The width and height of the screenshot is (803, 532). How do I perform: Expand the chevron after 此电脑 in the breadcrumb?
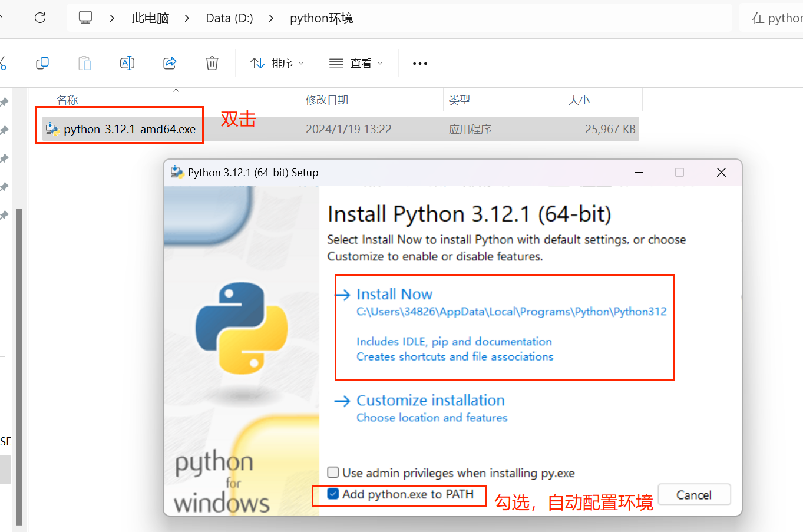click(x=187, y=18)
